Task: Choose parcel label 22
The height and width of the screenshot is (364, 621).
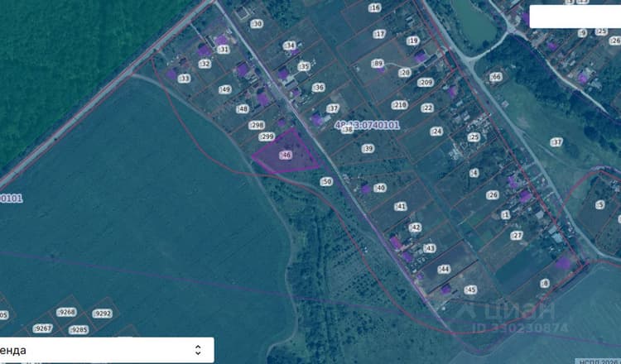Action: (427, 108)
